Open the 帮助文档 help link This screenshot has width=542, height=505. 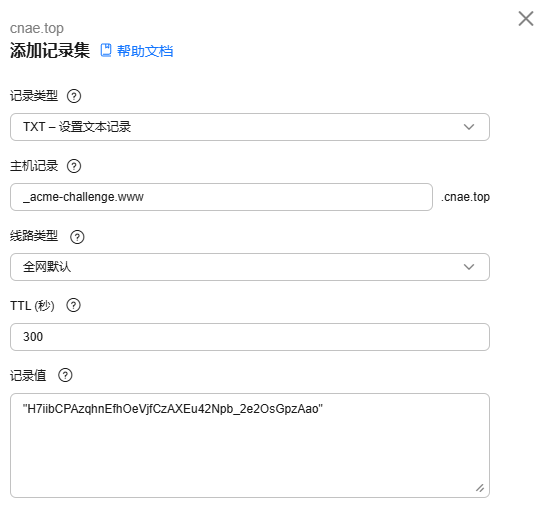(x=145, y=51)
